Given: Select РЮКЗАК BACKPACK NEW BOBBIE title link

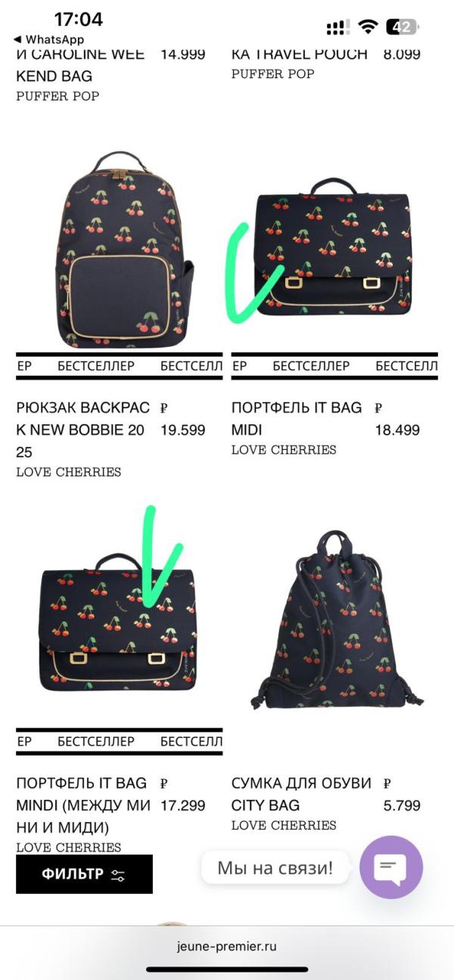Looking at the screenshot, I should (x=83, y=430).
